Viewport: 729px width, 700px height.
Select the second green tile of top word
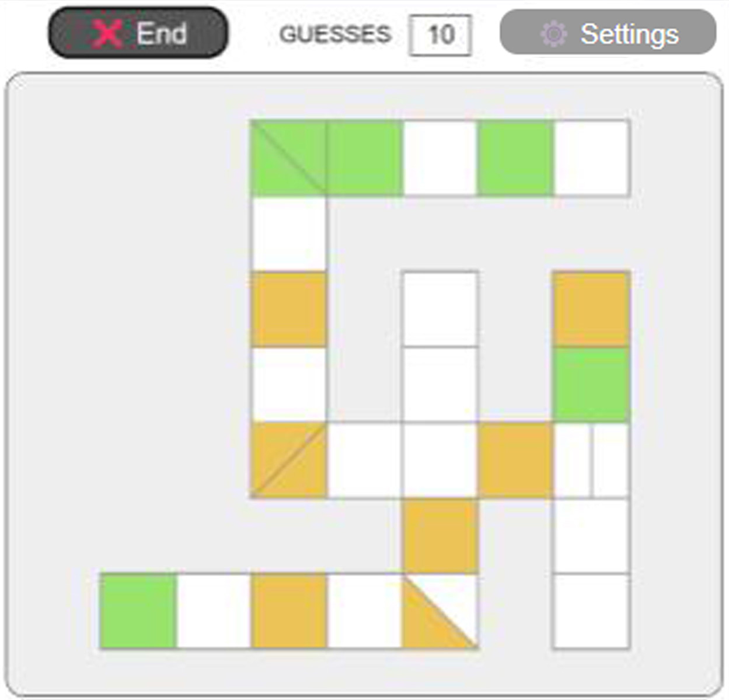tap(364, 158)
